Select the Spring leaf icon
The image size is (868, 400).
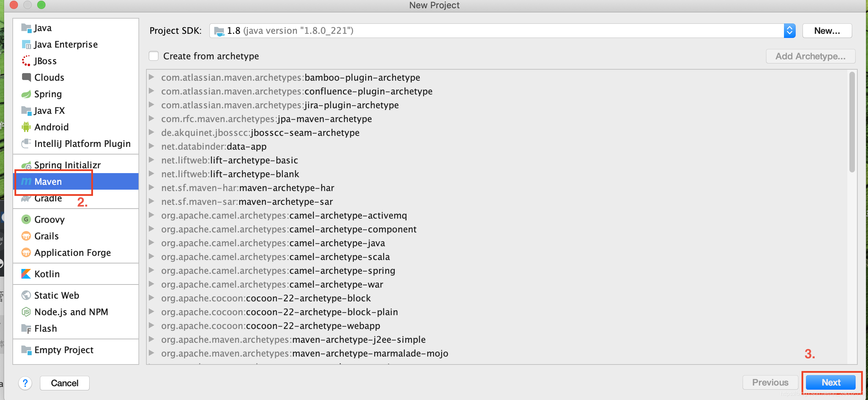click(x=26, y=94)
